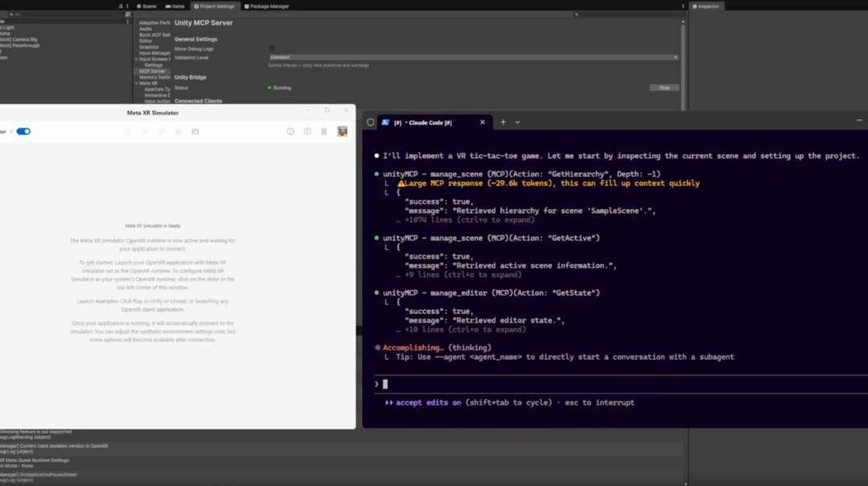Switch to the Game tab

pos(175,6)
